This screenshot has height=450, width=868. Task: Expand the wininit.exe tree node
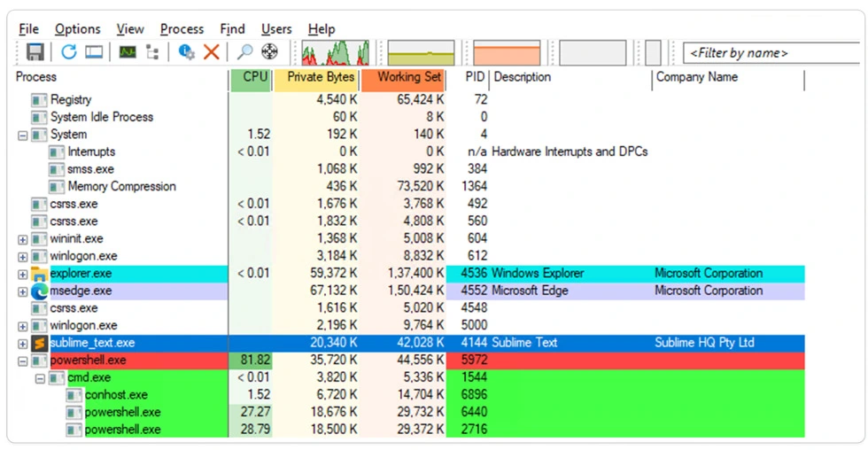pos(23,240)
